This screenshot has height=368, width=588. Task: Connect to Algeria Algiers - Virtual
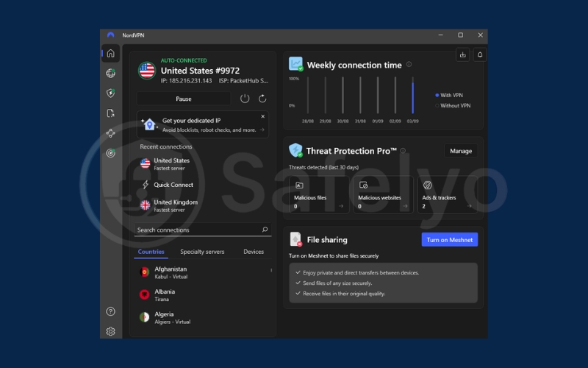(203, 317)
